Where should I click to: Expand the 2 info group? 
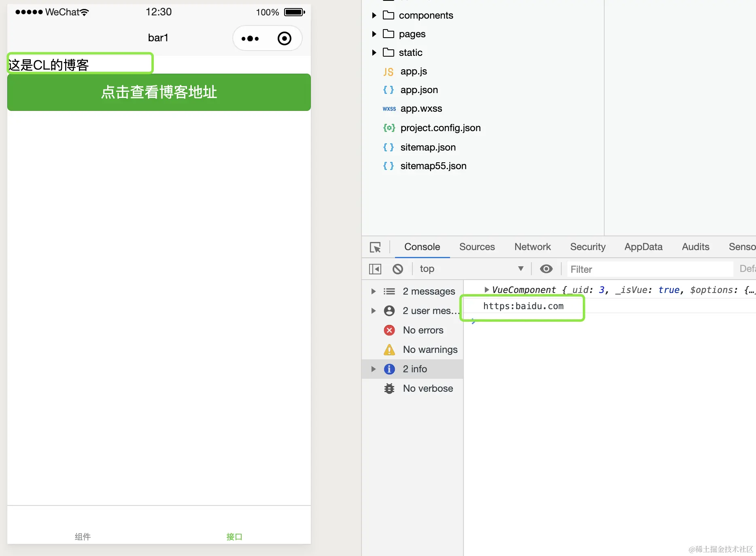tap(374, 369)
